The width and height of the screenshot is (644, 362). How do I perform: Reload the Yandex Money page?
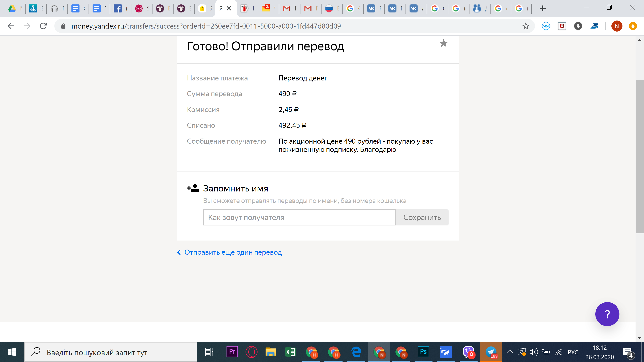(x=43, y=26)
